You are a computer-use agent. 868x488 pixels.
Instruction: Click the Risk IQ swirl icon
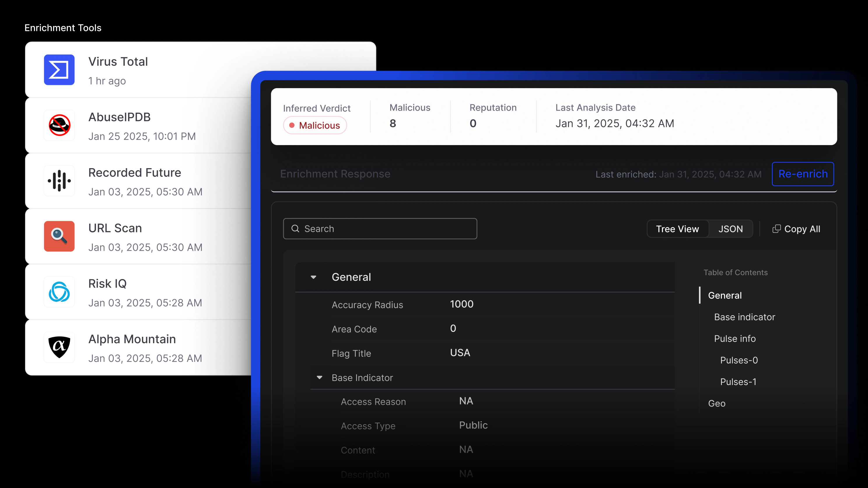pos(59,292)
